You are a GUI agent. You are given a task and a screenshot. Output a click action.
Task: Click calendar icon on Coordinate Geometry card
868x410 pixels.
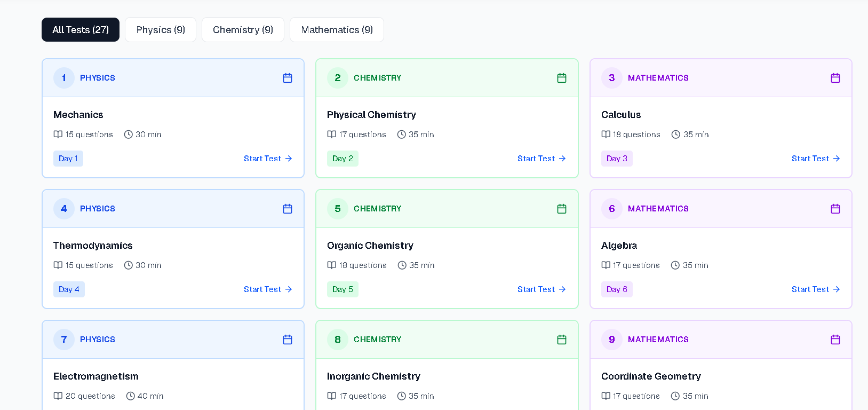[x=835, y=340]
